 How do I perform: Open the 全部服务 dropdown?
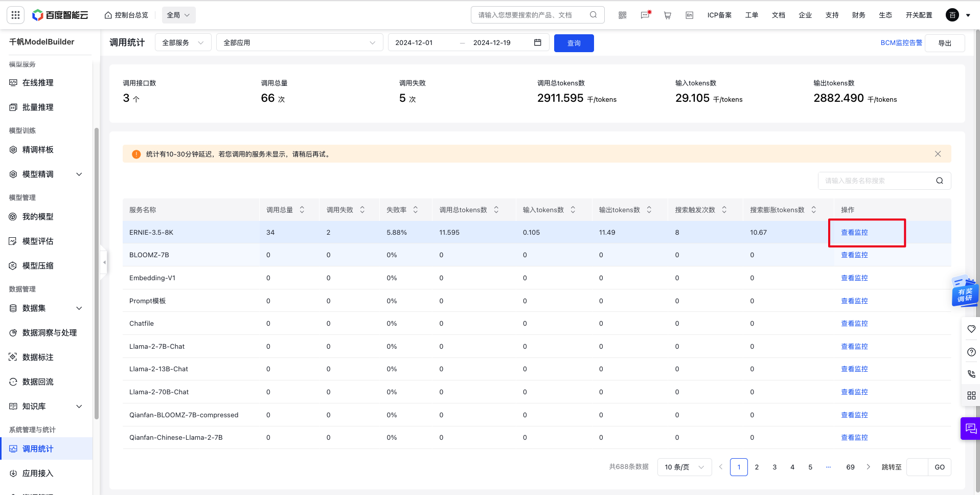[183, 42]
